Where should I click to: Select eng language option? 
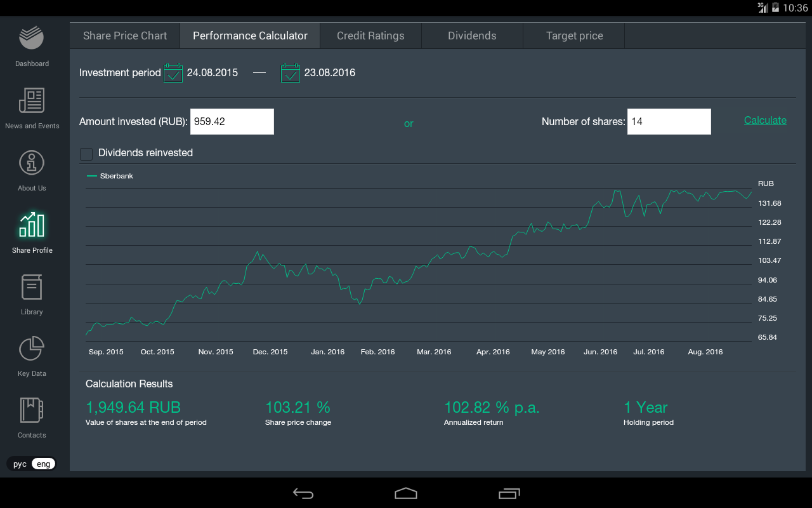pyautogui.click(x=43, y=464)
